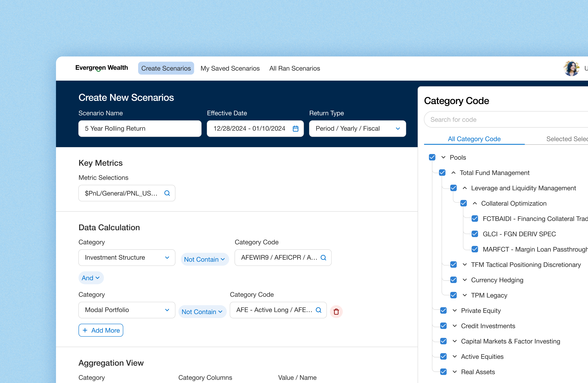Switch to My Saved Scenarios tab
Screen dimensions: 588x383
pyautogui.click(x=230, y=68)
